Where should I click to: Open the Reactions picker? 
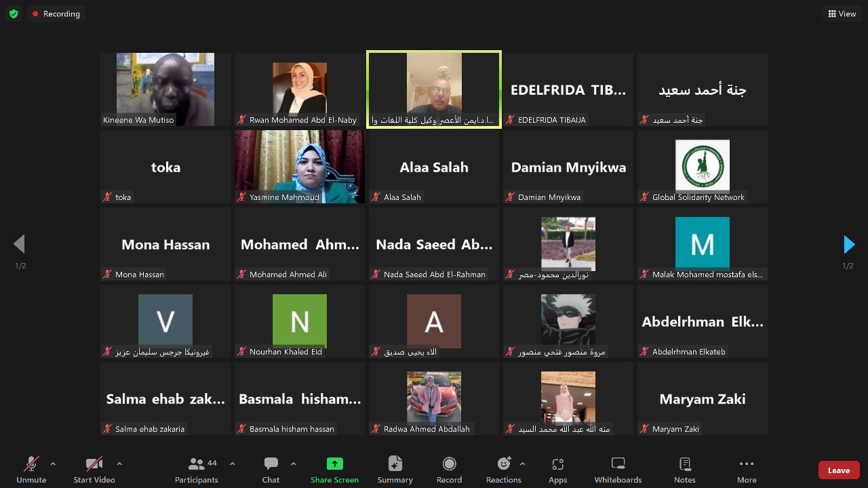pyautogui.click(x=503, y=469)
